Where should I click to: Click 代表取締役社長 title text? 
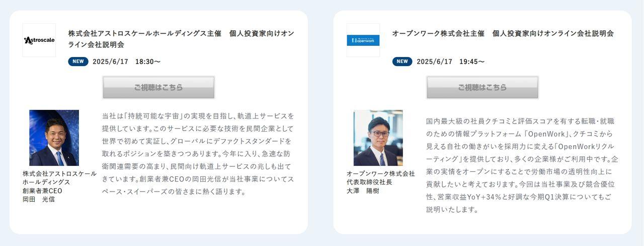point(369,182)
